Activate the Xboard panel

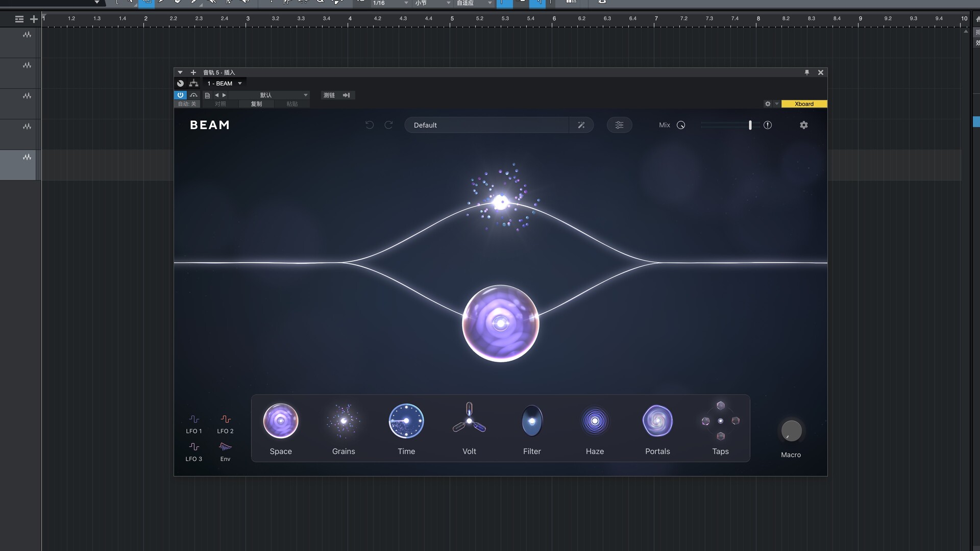(x=804, y=104)
